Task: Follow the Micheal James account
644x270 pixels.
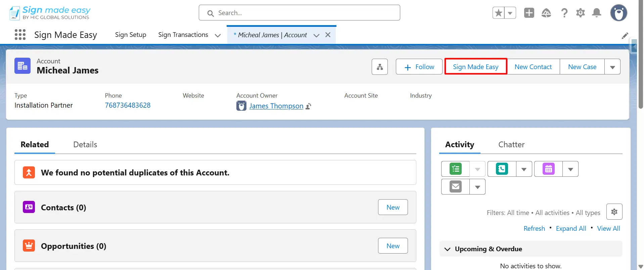Action: [419, 67]
